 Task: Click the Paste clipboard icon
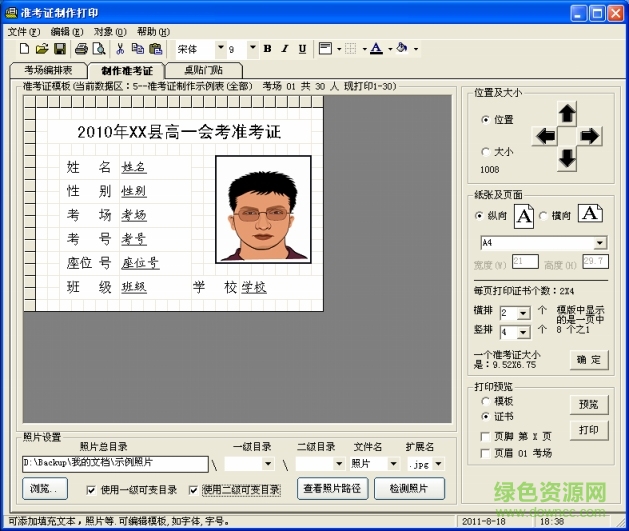(x=155, y=49)
